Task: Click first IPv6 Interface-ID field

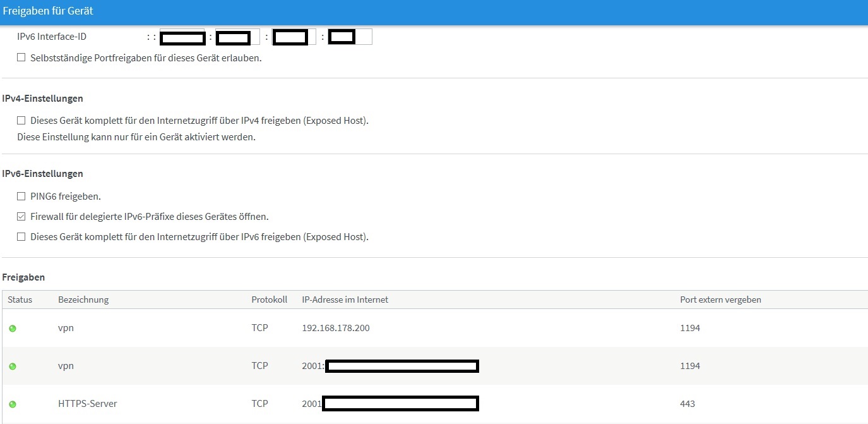Action: click(182, 37)
